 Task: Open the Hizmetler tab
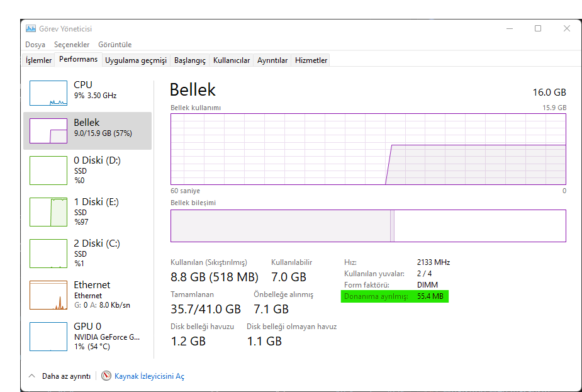tap(311, 60)
